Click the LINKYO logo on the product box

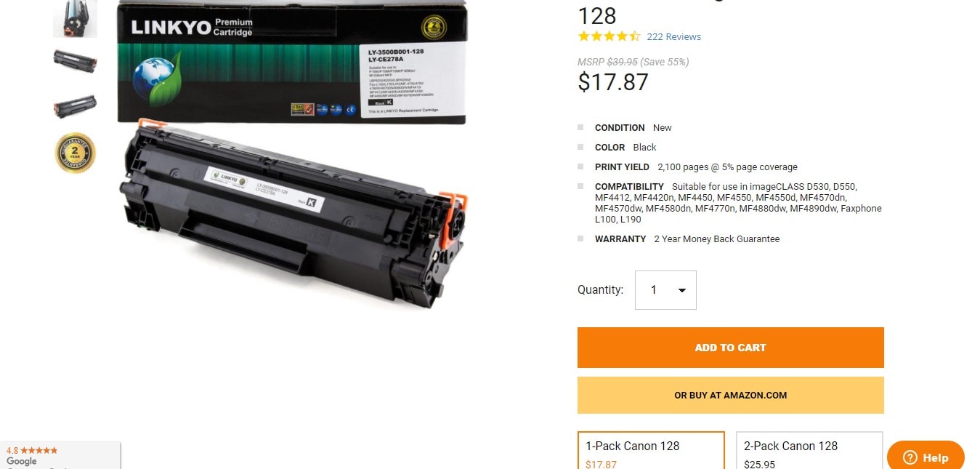pos(170,28)
